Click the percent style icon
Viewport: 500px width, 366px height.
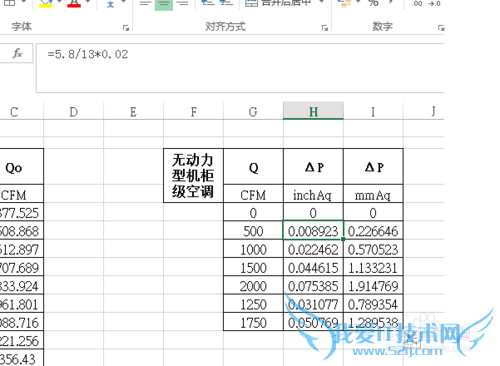click(x=373, y=3)
